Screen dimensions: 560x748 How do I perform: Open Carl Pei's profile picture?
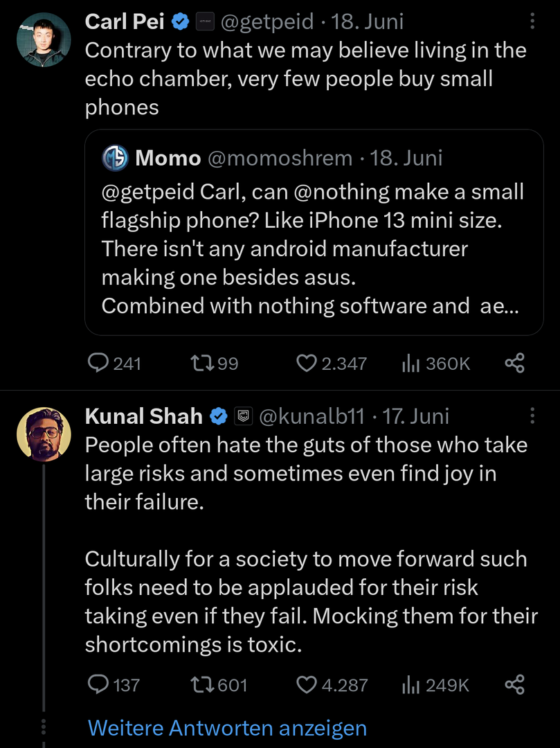tap(44, 39)
